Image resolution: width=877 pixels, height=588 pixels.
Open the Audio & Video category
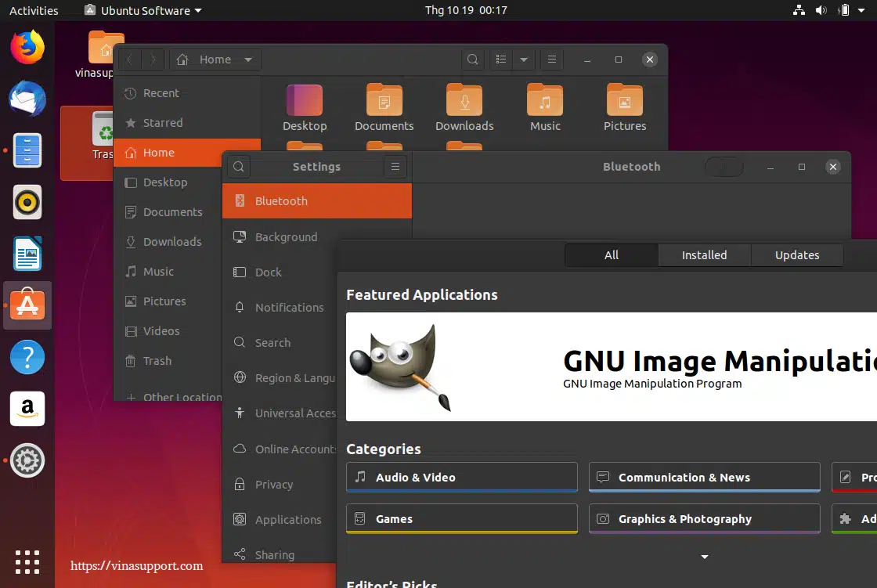click(461, 478)
